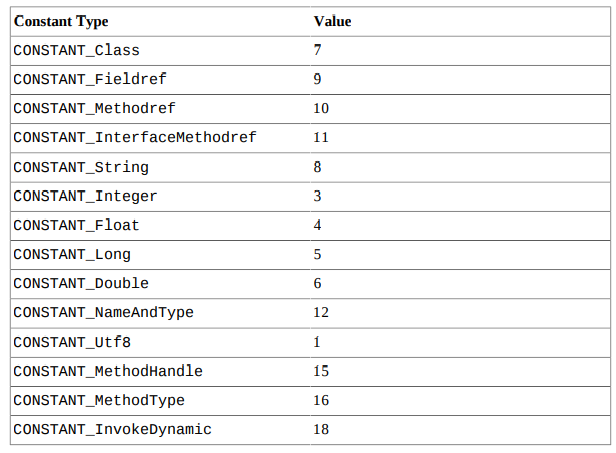Click the CONSTANT_InterfaceMethodref cell
Image resolution: width=616 pixels, height=453 pixels.
coord(134,137)
